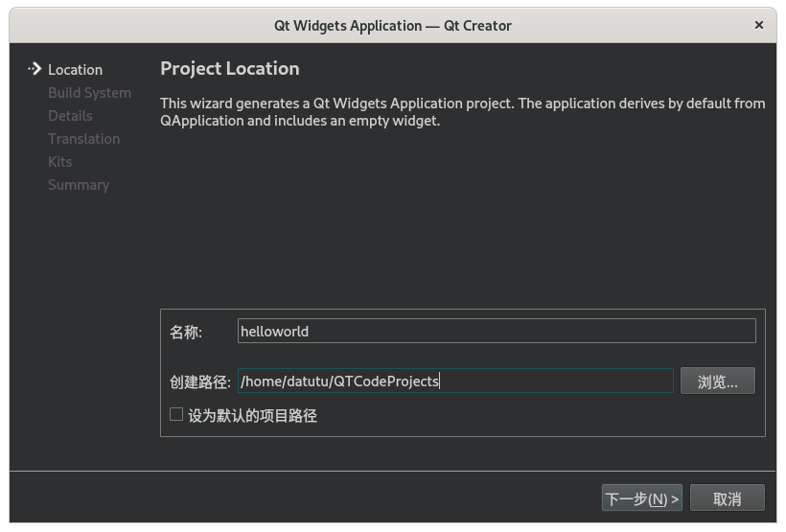The image size is (786, 532).
Task: Cancel the wizard with 取消
Action: 727,497
